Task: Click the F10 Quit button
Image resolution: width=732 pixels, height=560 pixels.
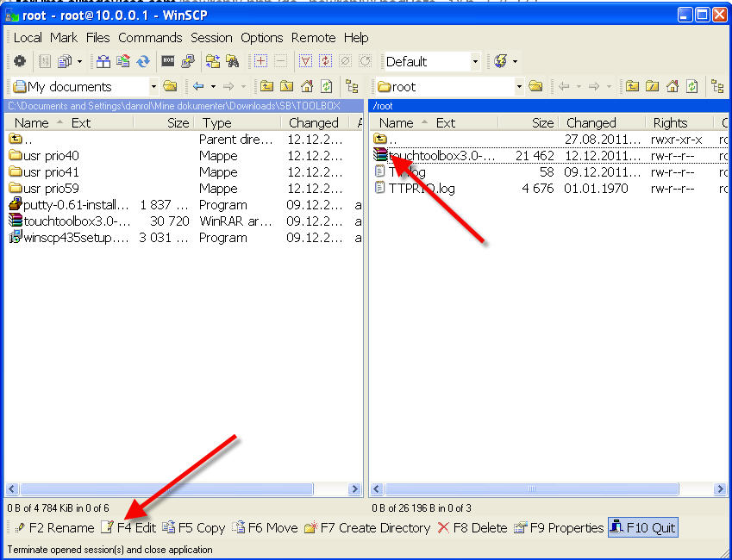Action: pyautogui.click(x=643, y=528)
